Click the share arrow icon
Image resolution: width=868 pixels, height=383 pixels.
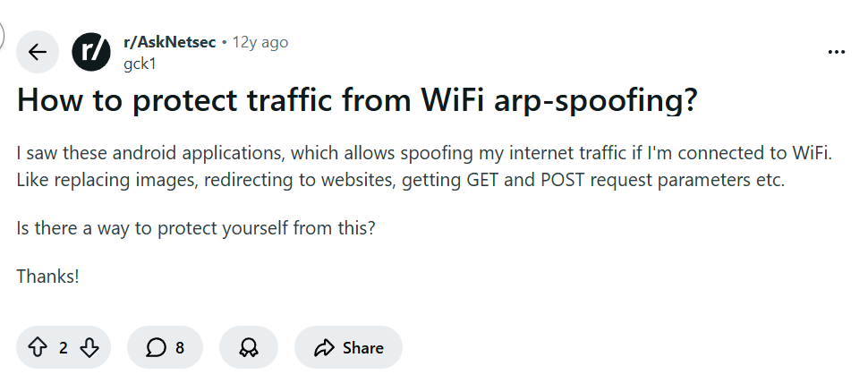tap(324, 348)
